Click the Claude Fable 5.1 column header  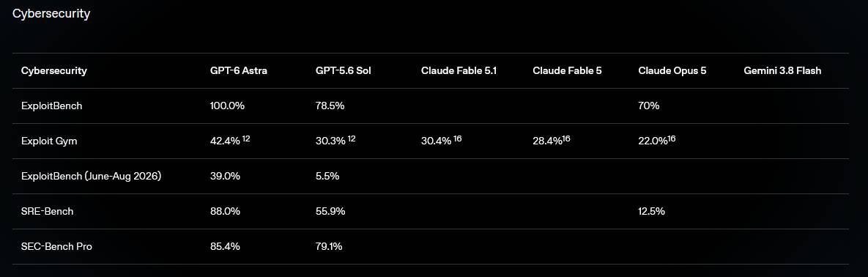click(x=459, y=71)
